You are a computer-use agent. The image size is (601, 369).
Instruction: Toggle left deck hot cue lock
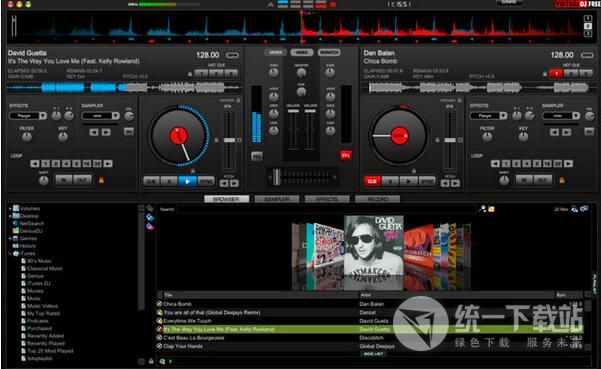pyautogui.click(x=190, y=74)
